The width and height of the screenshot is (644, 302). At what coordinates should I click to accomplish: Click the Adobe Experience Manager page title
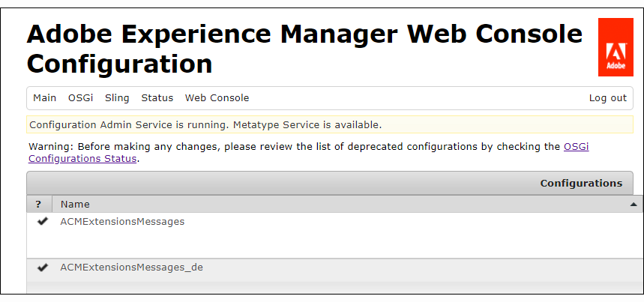click(x=304, y=49)
